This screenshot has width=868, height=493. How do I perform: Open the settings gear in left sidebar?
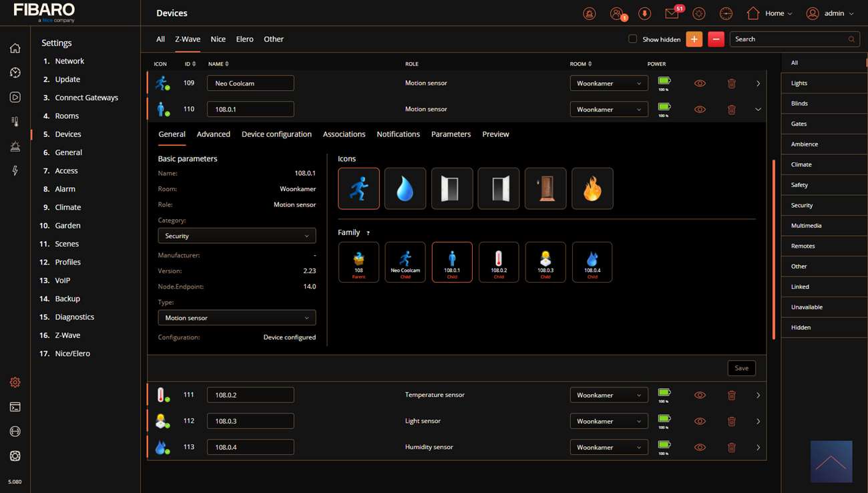15,382
